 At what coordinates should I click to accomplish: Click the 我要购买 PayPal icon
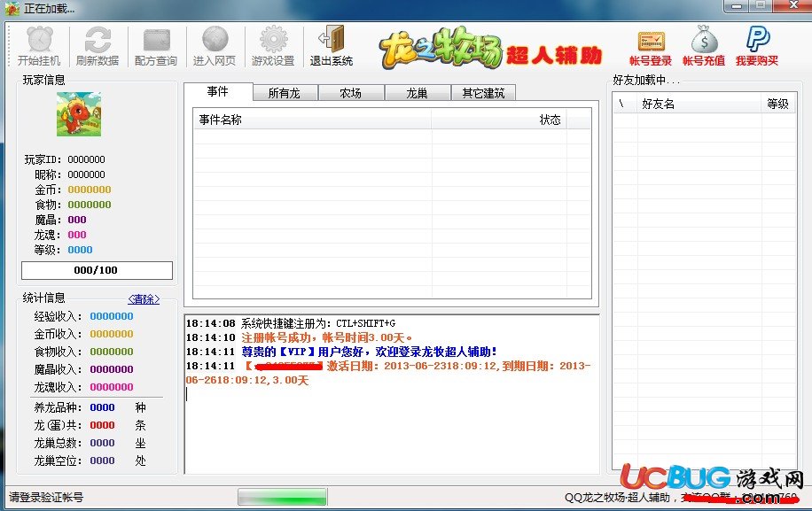point(757,39)
